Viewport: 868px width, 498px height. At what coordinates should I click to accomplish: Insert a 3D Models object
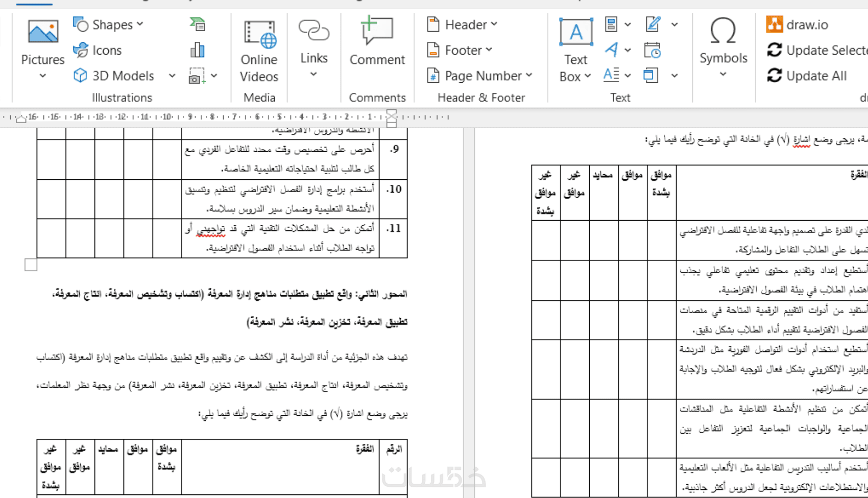(113, 76)
